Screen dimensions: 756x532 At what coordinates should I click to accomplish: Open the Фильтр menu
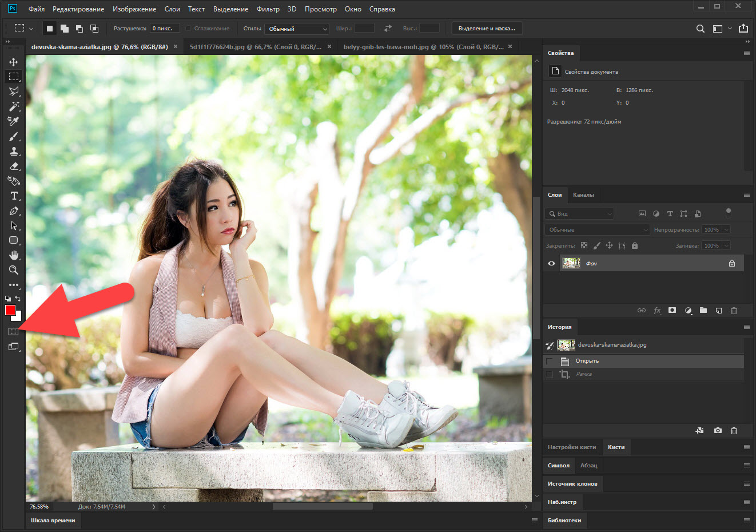(268, 9)
